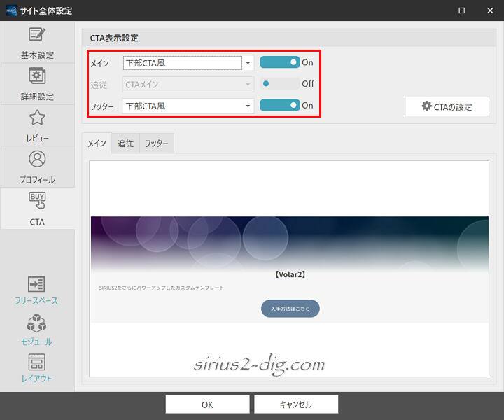Open the レビュー star icon

click(x=36, y=125)
